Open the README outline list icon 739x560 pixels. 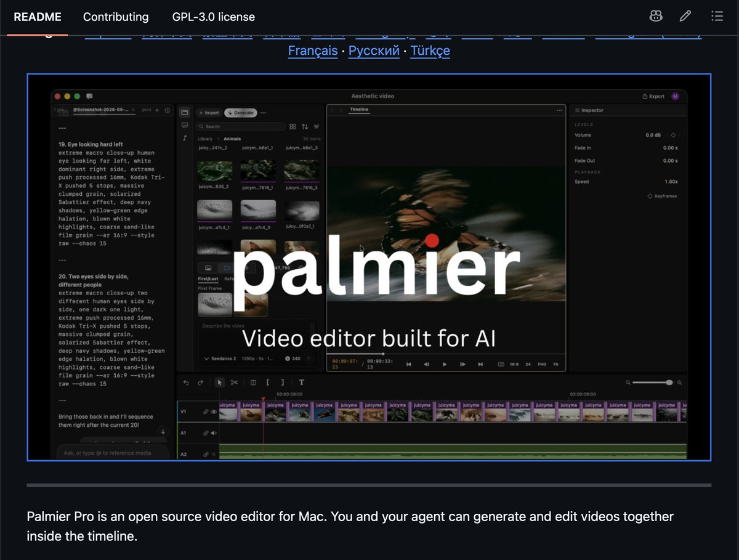pos(717,17)
